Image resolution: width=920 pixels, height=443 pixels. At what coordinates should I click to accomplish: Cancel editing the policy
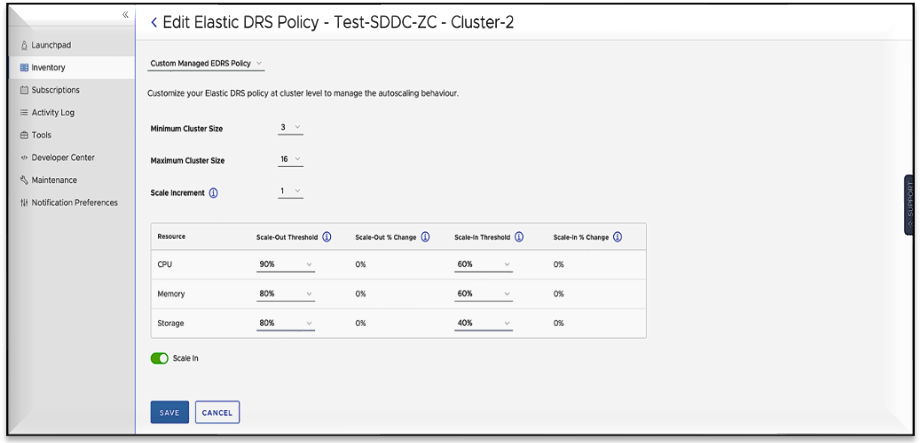click(x=217, y=412)
